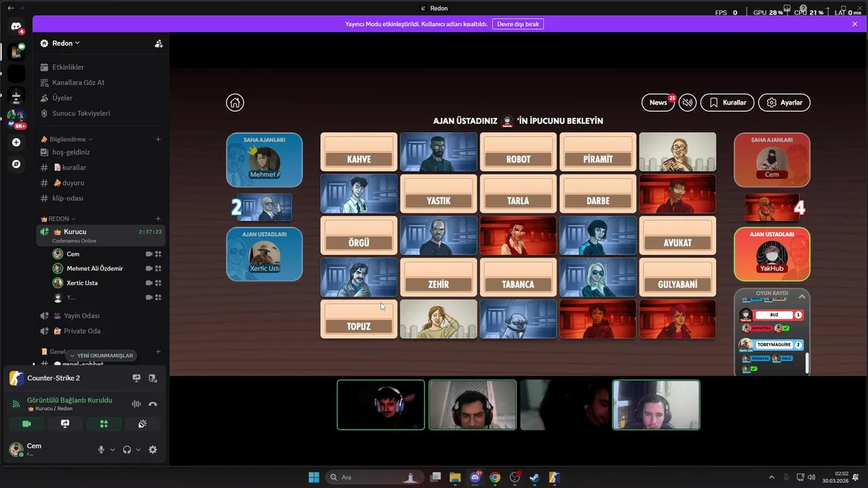The width and height of the screenshot is (868, 488).
Task: Select the ROBOT word card
Action: 518,152
